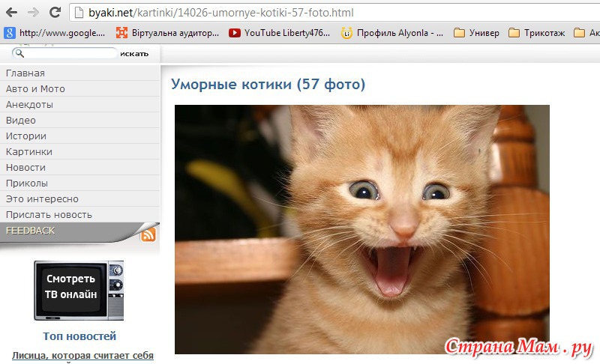Viewport: 600px width, 364px height.
Task: Open the Видео section
Action: 79,120
